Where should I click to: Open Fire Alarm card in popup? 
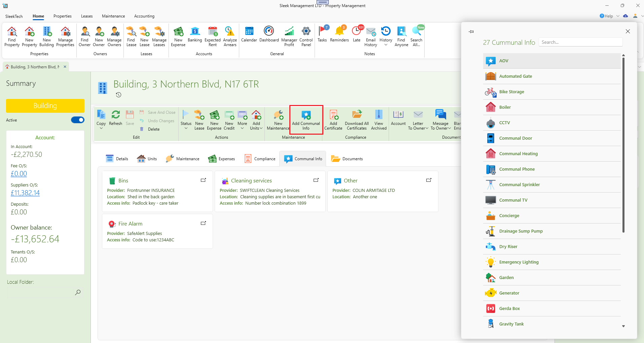tap(203, 224)
